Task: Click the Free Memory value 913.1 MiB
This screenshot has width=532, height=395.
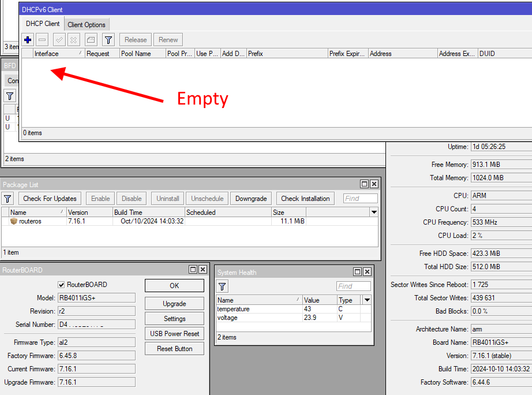Action: pos(502,165)
